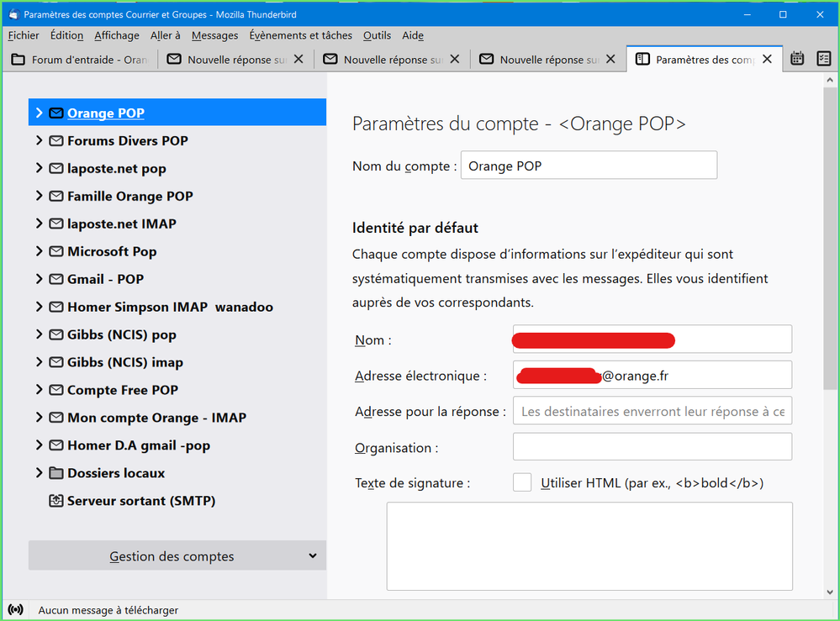
Task: Click the Compte Free POP envelope icon
Action: coord(56,390)
